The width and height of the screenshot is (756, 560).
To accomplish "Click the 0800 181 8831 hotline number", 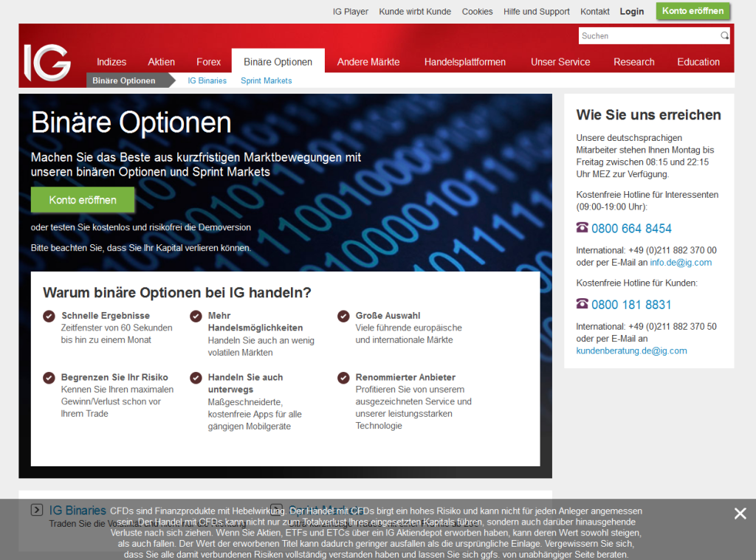I will 631,305.
